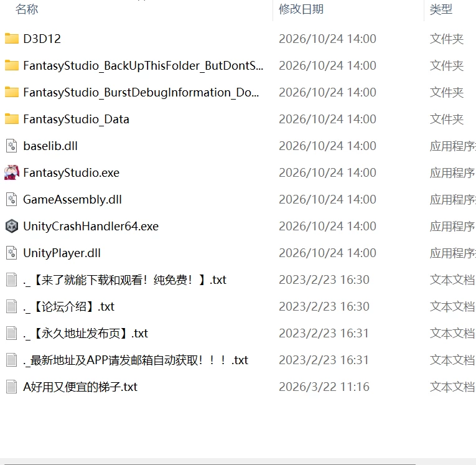Viewport: 476px width, 465px height.
Task: Click the 2026/3/22 11:16 date cell
Action: click(324, 387)
